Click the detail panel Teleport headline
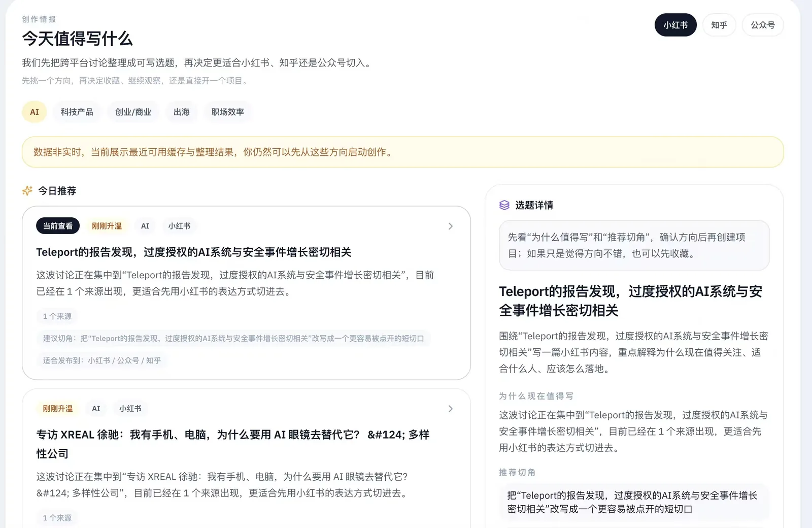Image resolution: width=812 pixels, height=528 pixels. [631, 301]
